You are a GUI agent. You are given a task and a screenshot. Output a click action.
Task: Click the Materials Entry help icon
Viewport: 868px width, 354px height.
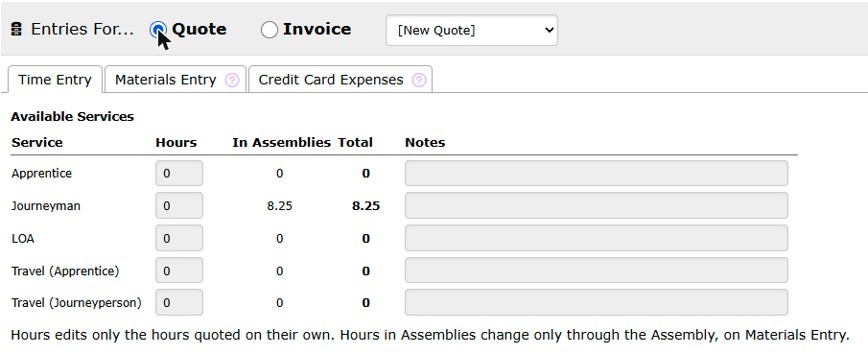[232, 81]
